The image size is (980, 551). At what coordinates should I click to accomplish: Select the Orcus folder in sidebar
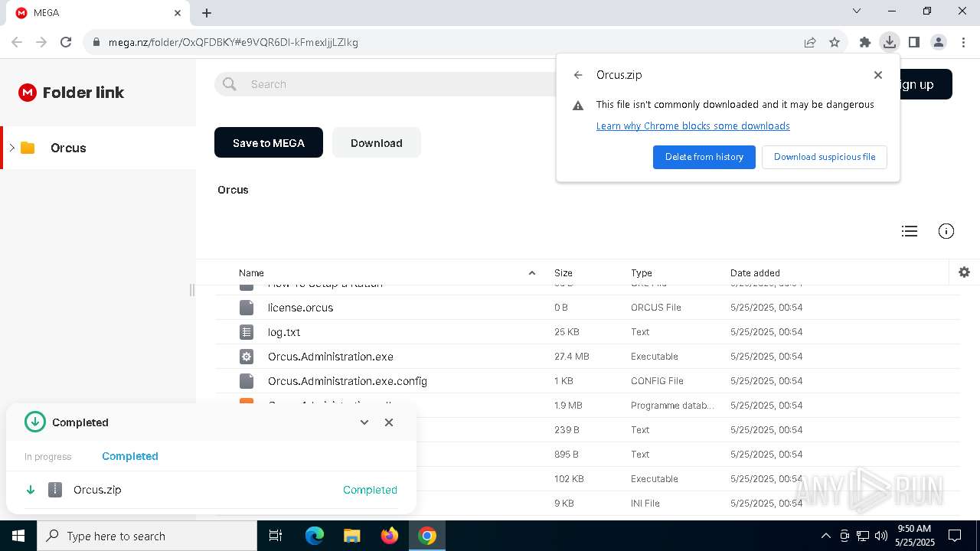(68, 148)
